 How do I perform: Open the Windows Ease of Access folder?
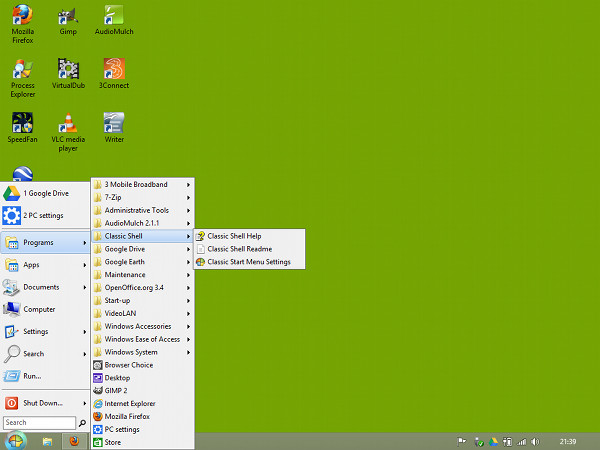[142, 339]
